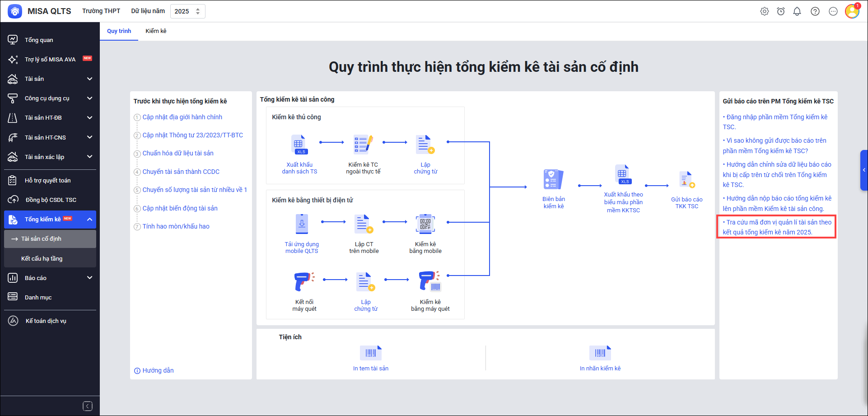
Task: Switch to the Kiểm kê tab
Action: pos(156,31)
